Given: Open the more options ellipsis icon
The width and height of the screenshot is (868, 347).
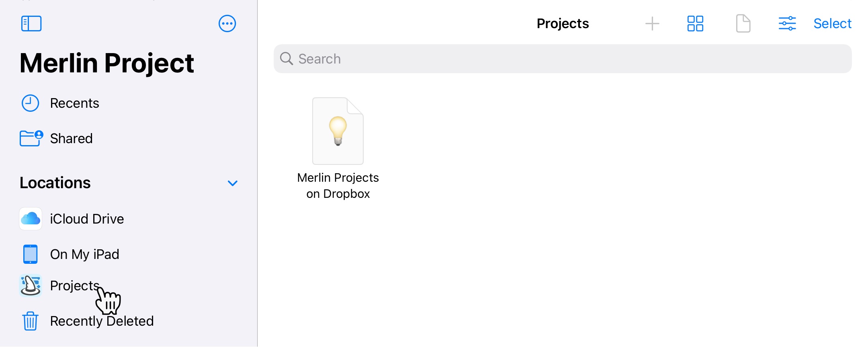Looking at the screenshot, I should pyautogui.click(x=227, y=23).
